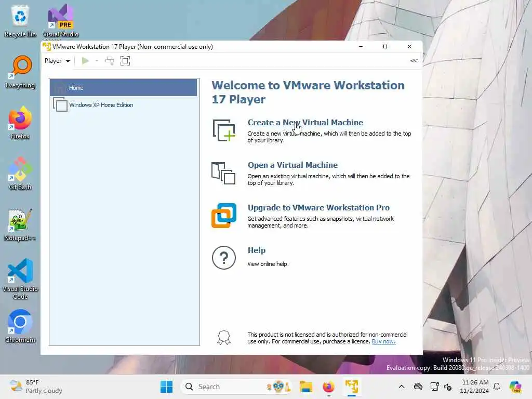Click Upgrade to VMware Workstation Pro link
Viewport: 532px width, 399px height.
[x=318, y=207]
